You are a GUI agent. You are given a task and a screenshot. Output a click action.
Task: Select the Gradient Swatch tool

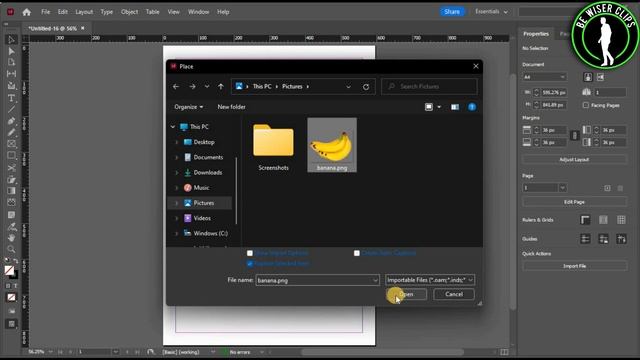point(11,191)
